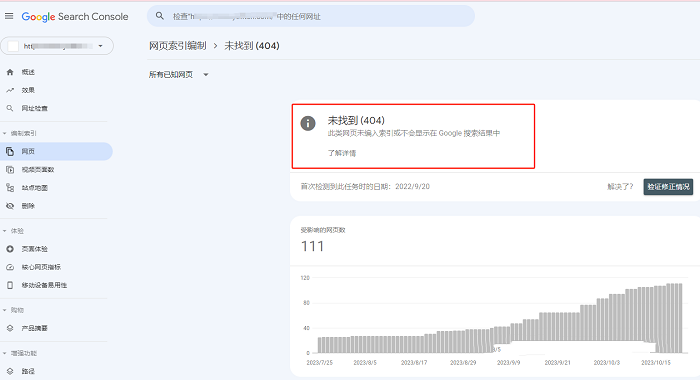The height and width of the screenshot is (380, 700).
Task: Click the 验证修正情况 button
Action: (x=668, y=187)
